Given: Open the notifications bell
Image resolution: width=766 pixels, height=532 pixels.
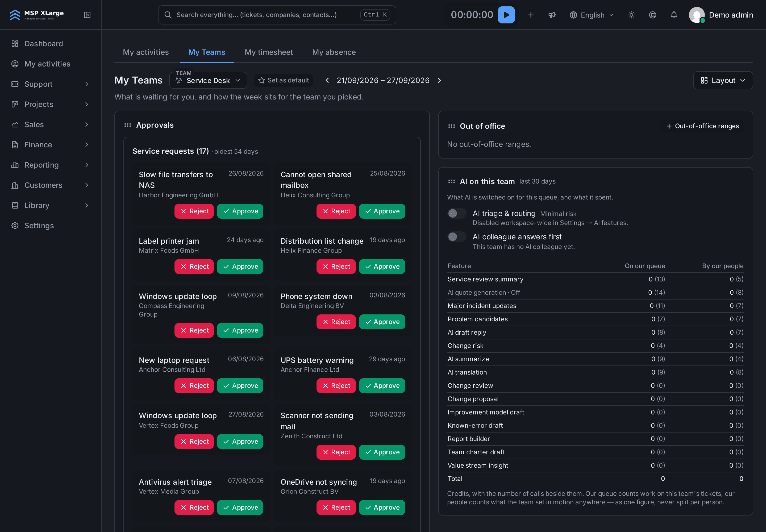Looking at the screenshot, I should click(x=674, y=15).
